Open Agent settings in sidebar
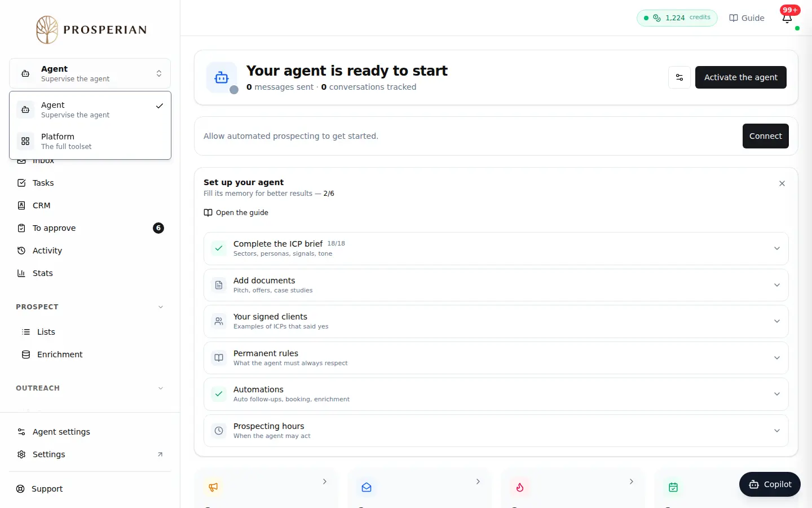 click(90, 432)
